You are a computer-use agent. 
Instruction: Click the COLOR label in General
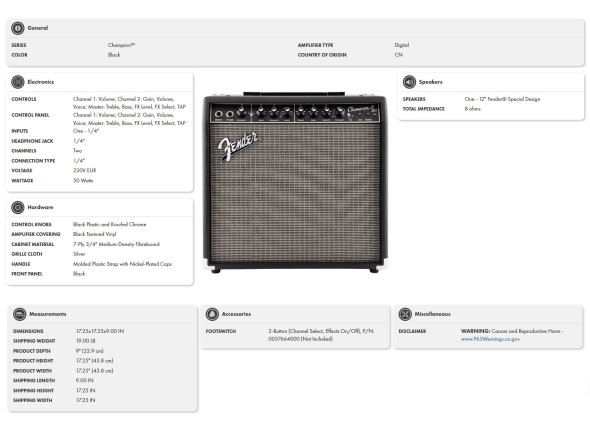[19, 55]
